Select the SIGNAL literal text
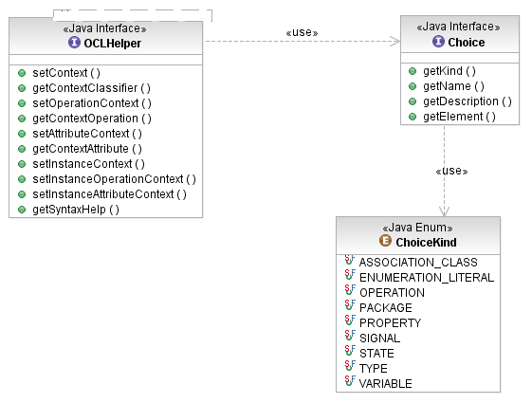Viewport: 532px width, 403px height. [x=379, y=339]
